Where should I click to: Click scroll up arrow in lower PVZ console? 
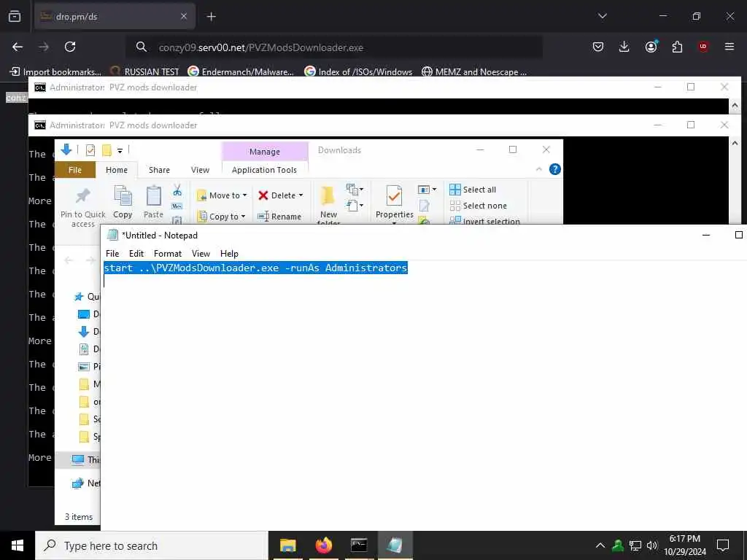[735, 144]
